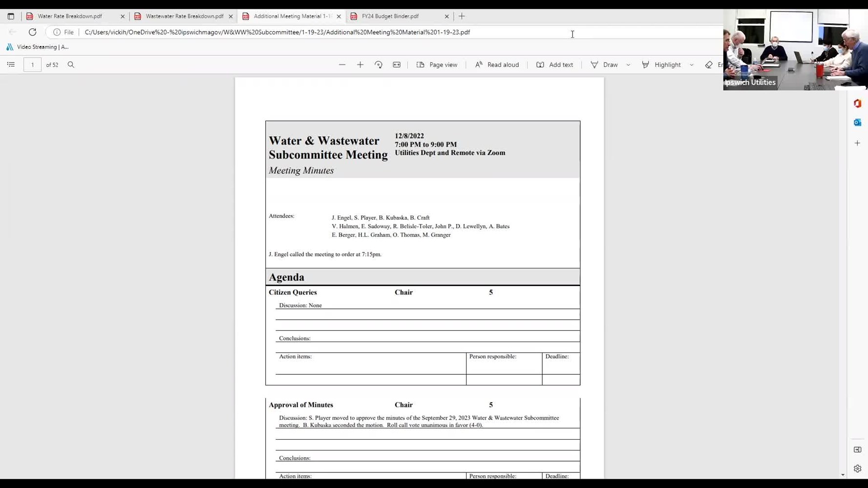Click 'J. Engel called the meeting' line
The image size is (868, 488).
325,254
